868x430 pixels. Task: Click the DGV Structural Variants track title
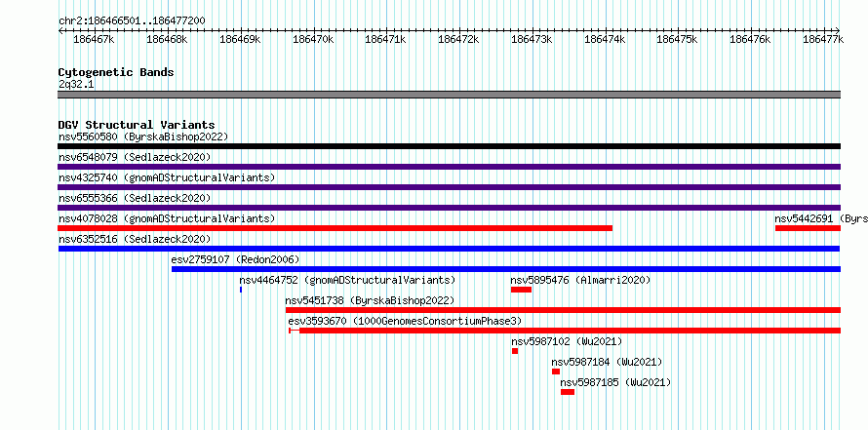(x=137, y=125)
